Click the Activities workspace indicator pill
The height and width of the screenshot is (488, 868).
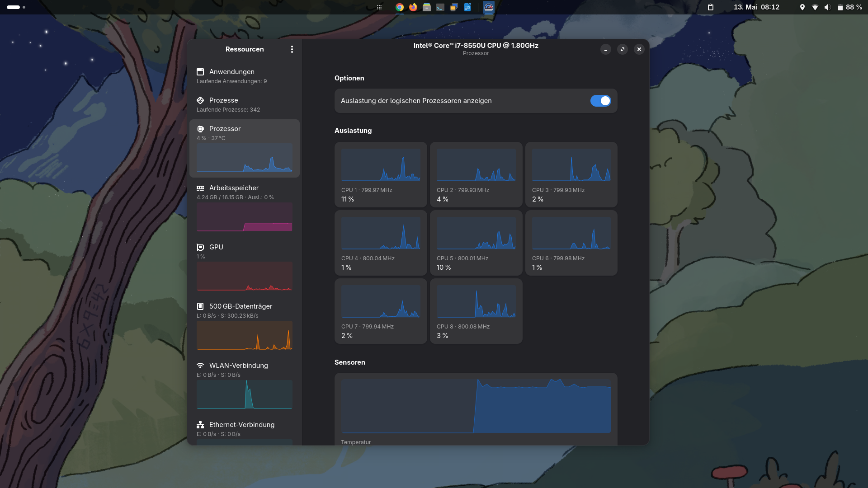(14, 7)
